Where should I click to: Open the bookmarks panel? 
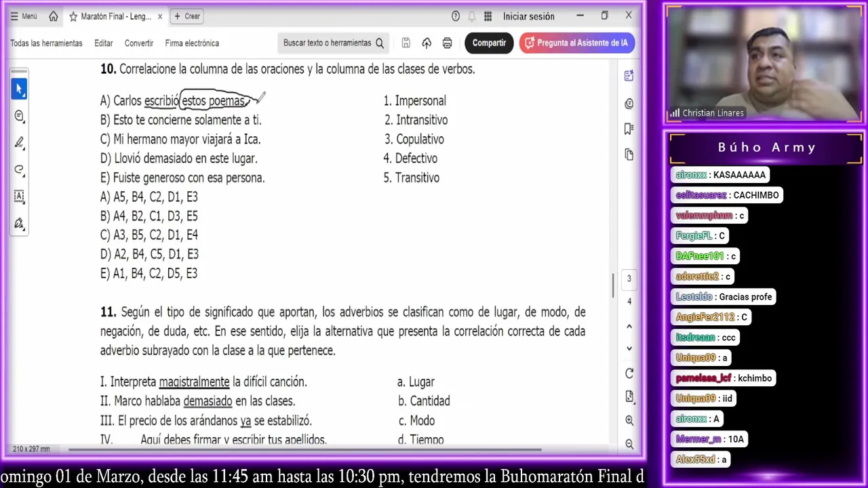pyautogui.click(x=629, y=129)
